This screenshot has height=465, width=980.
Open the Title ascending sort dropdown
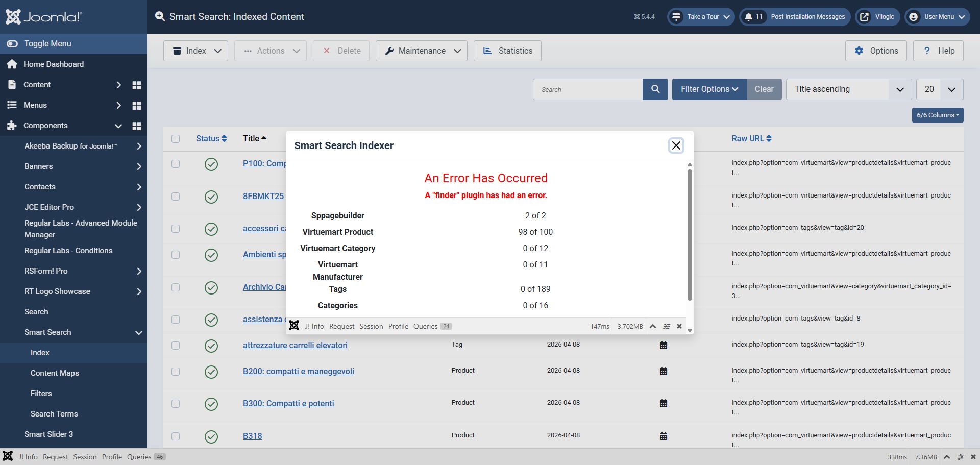(x=849, y=89)
